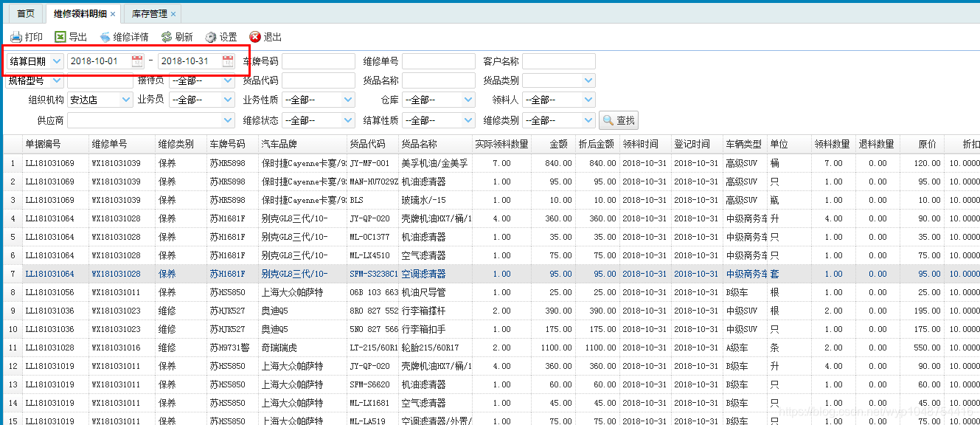Image resolution: width=980 pixels, height=425 pixels.
Task: Click the 导出 export Excel icon
Action: click(x=60, y=37)
